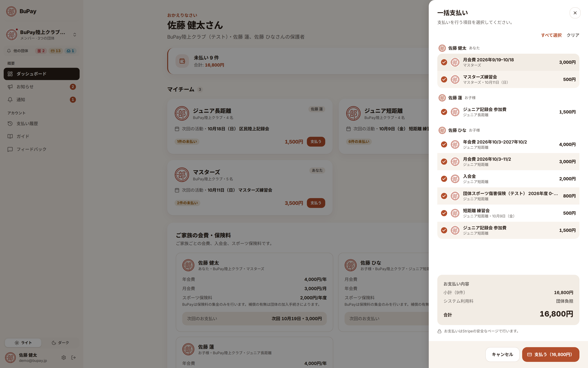Click キャンセル button

[502, 355]
